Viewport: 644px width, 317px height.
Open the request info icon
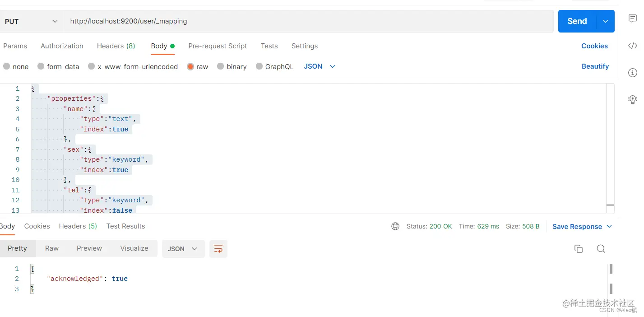[x=633, y=73]
